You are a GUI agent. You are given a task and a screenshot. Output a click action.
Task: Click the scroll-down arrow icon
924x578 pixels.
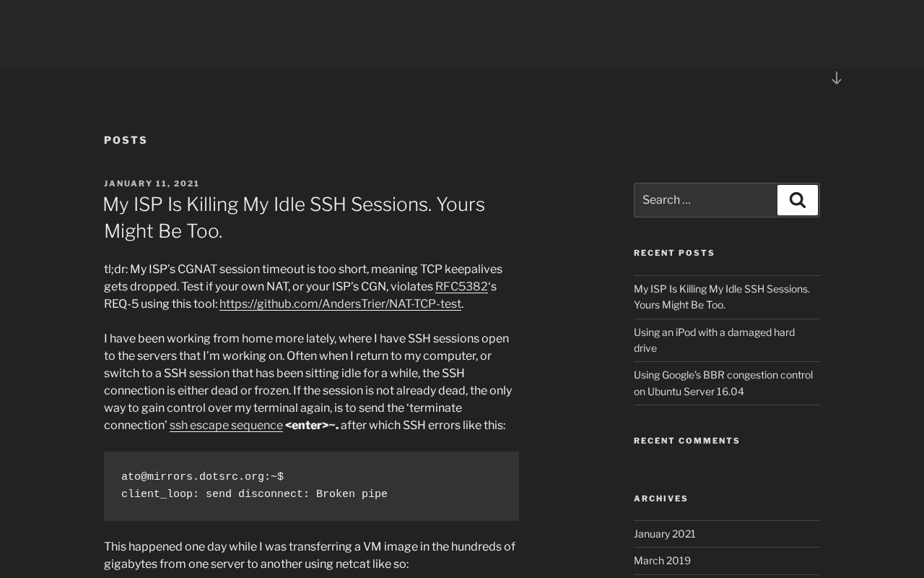point(836,78)
